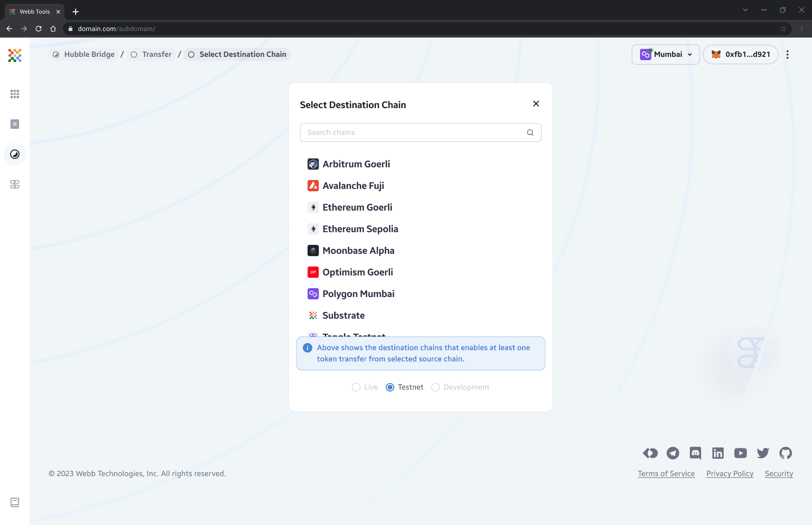812x525 pixels.
Task: Click the info icon in notice banner
Action: pos(307,348)
